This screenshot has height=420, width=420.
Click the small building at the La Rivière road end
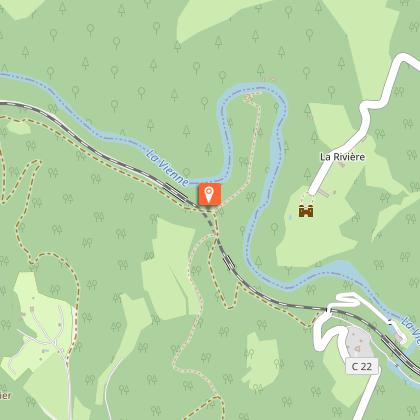pos(323,192)
